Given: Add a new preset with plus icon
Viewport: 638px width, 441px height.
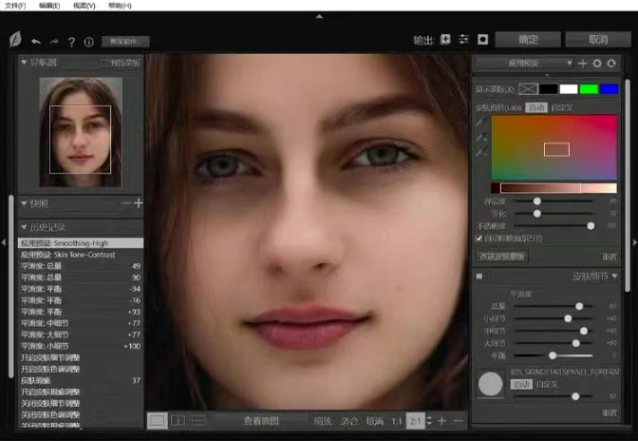Looking at the screenshot, I should coord(583,62).
